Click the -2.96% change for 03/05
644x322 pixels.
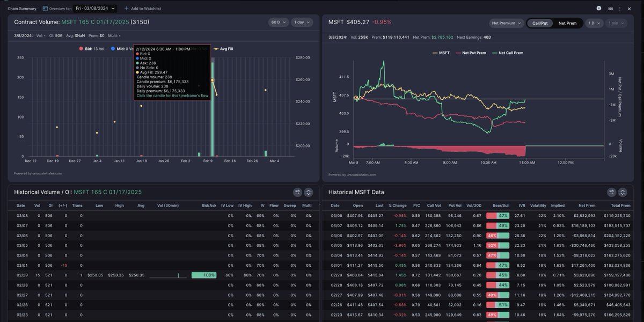(399, 245)
